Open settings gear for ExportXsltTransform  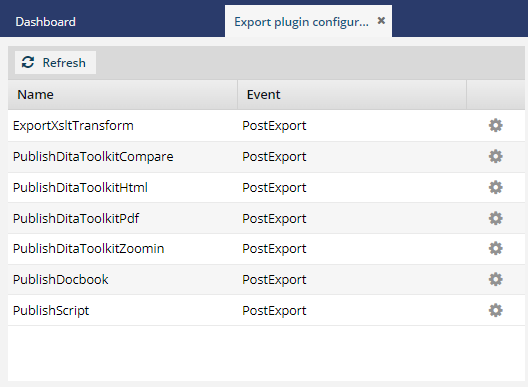(495, 126)
